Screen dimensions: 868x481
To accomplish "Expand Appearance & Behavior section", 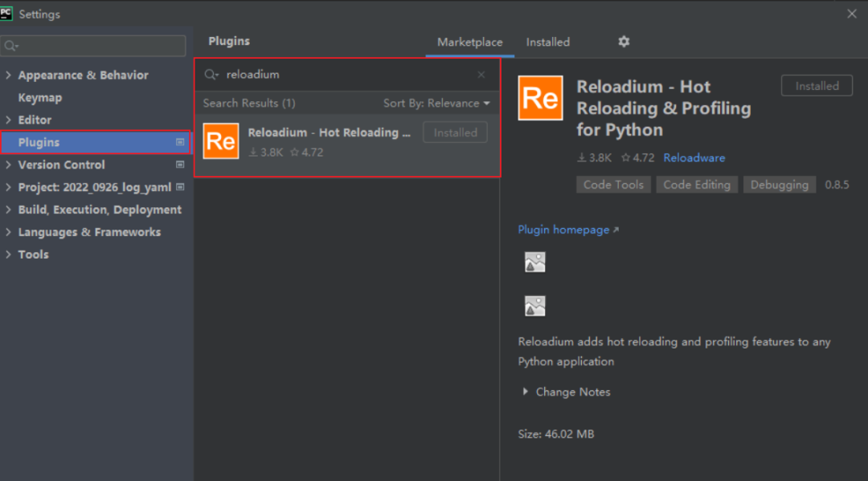I will 8,75.
